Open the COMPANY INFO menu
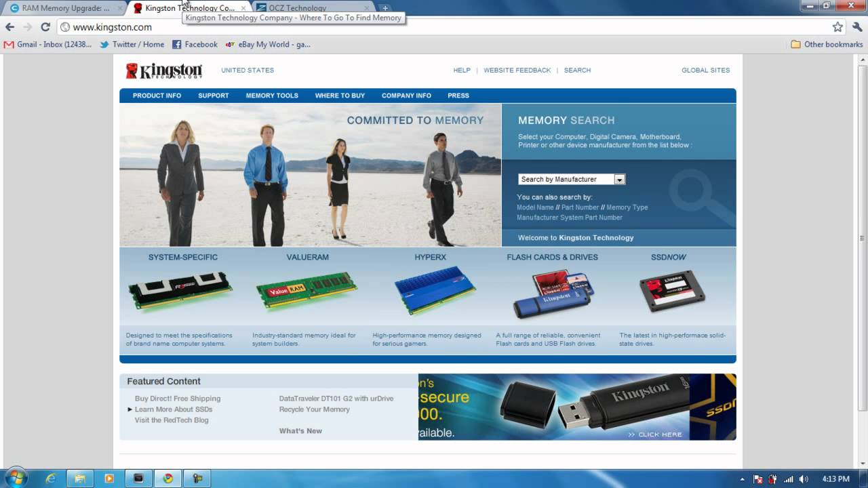 coord(406,96)
